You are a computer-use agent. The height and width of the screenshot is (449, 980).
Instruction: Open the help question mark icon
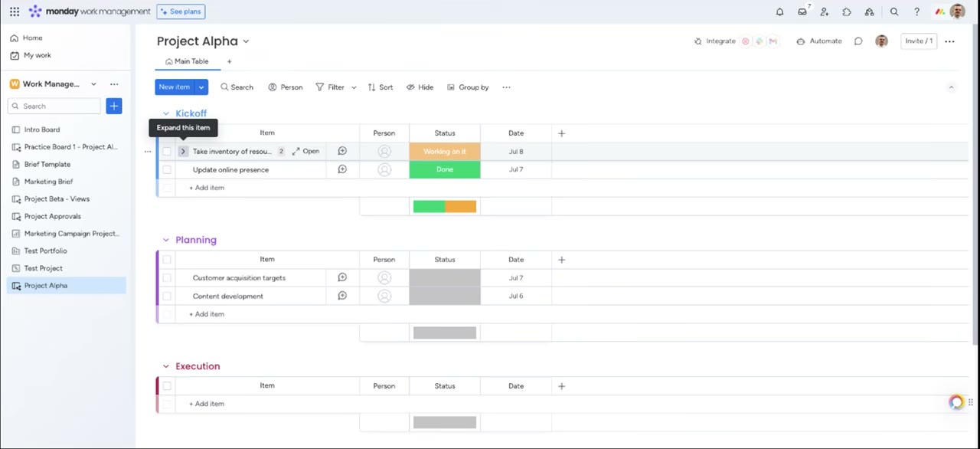(916, 11)
